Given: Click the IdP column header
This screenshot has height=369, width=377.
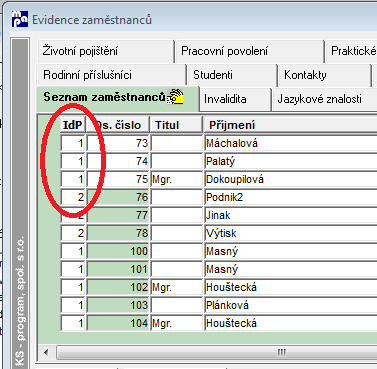Looking at the screenshot, I should pyautogui.click(x=73, y=125).
